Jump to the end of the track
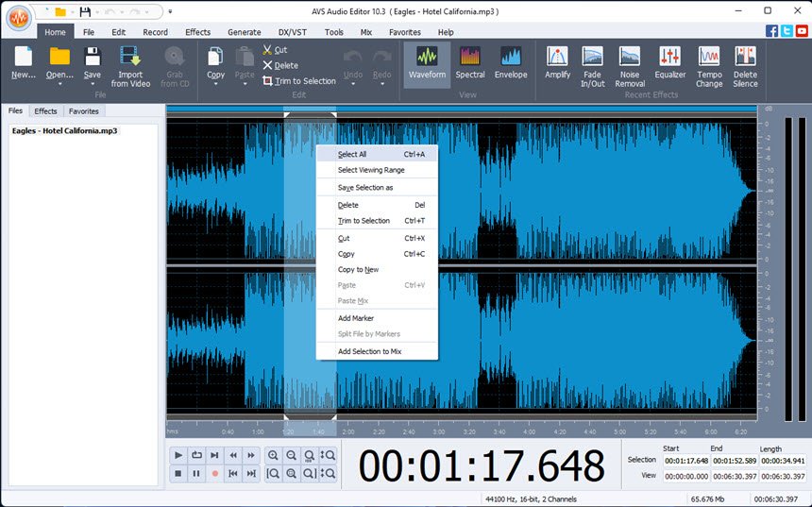 pos(251,473)
